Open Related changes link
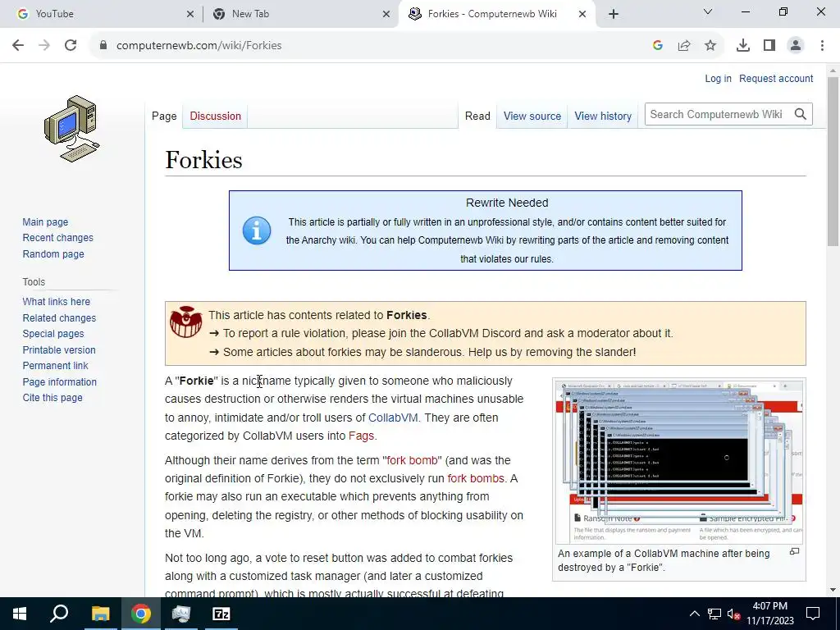This screenshot has height=630, width=840. click(x=59, y=317)
